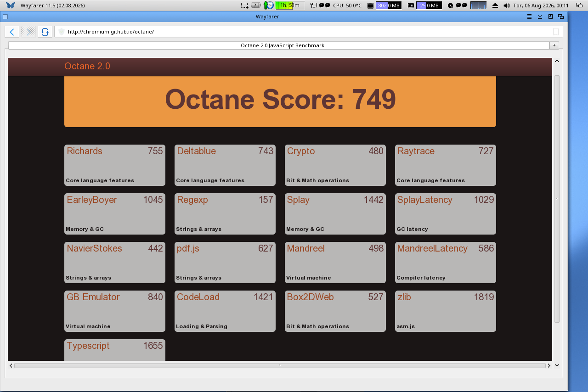This screenshot has width=588, height=392.
Task: Open the pdf.js benchmark link
Action: coord(188,248)
